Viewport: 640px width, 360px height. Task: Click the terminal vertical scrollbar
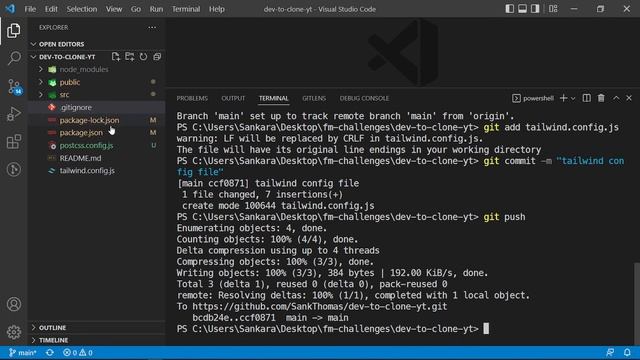tap(637, 304)
